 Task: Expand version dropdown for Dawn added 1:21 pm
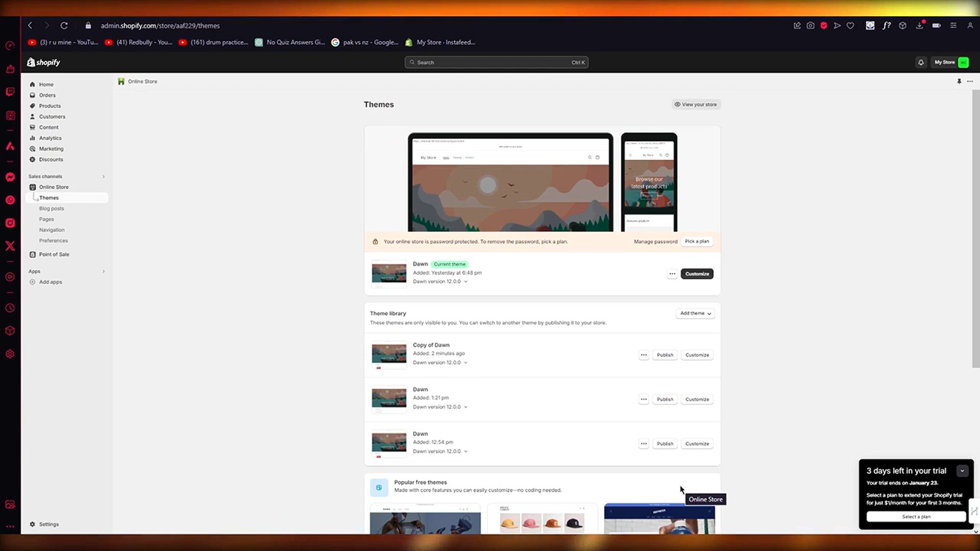tap(465, 407)
